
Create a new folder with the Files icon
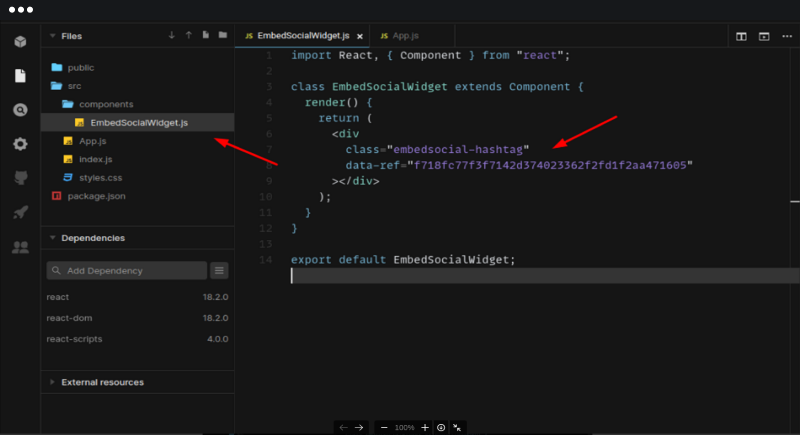pyautogui.click(x=223, y=35)
